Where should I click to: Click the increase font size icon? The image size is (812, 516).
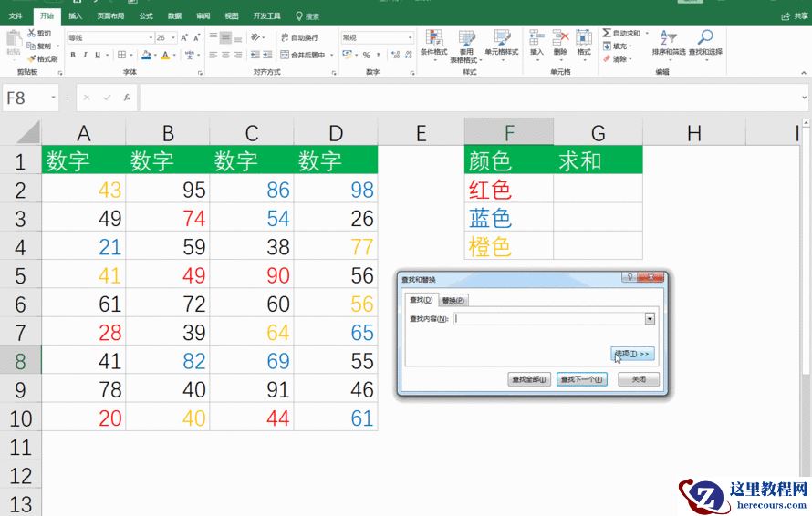pos(184,38)
